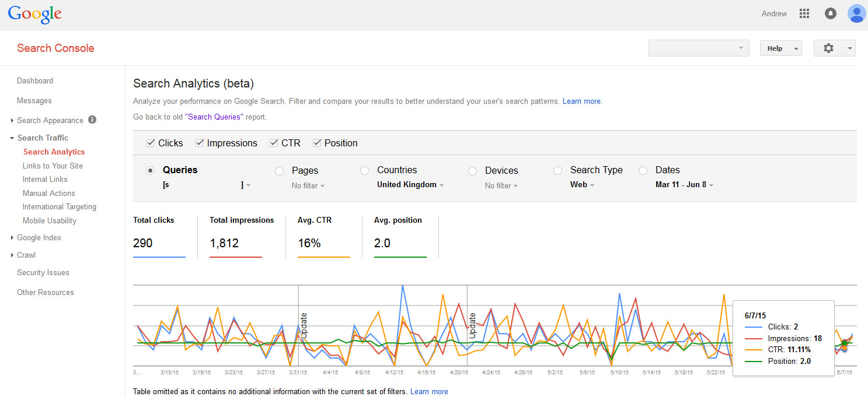Expand the Google Index section
The image size is (868, 414).
12,238
